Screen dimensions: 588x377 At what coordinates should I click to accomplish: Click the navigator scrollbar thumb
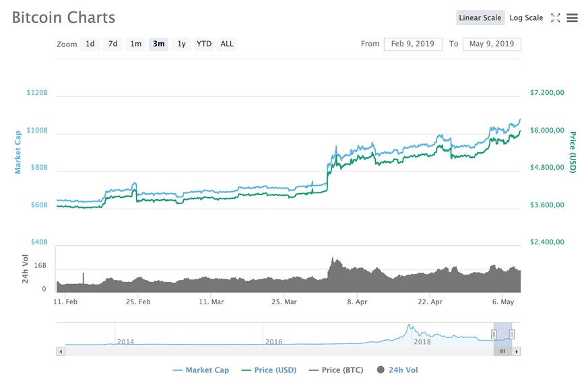click(502, 351)
